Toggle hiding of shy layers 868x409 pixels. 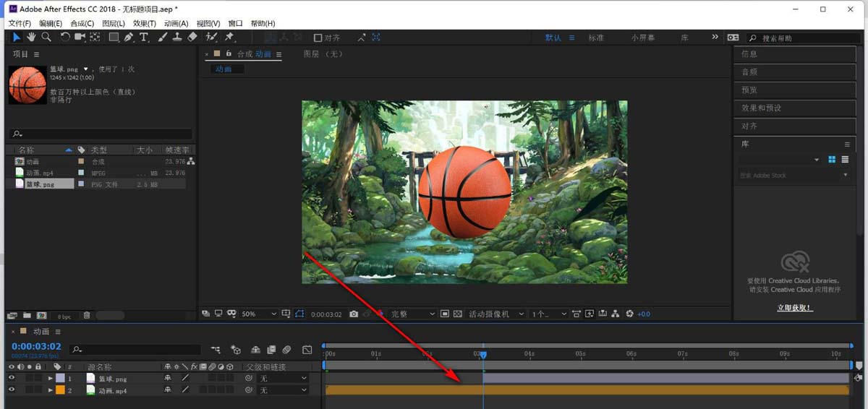255,350
